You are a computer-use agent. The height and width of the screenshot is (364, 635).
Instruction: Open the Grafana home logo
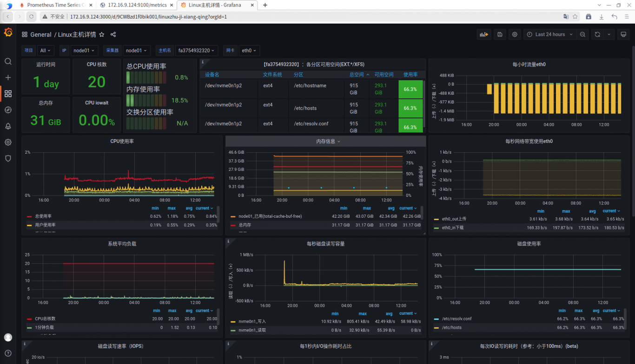point(8,32)
